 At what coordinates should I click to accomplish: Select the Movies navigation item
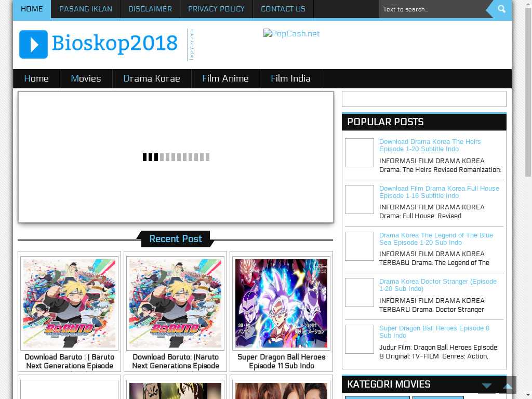pyautogui.click(x=86, y=79)
